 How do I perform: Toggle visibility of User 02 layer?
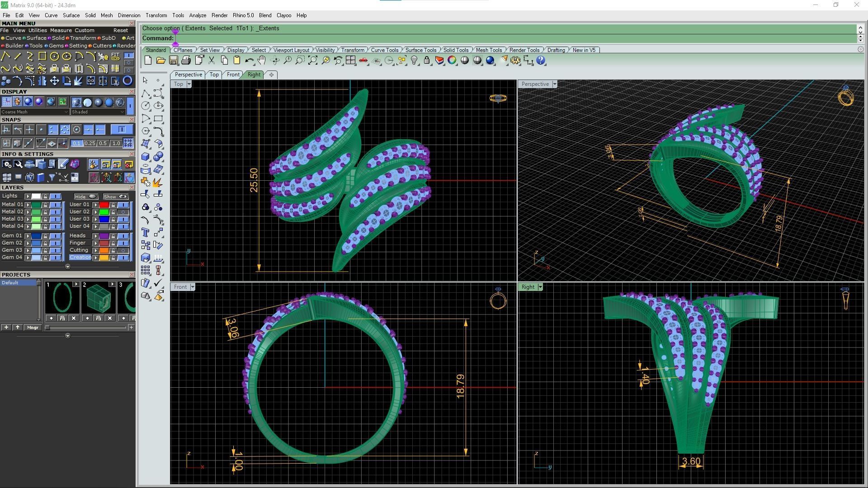click(123, 212)
